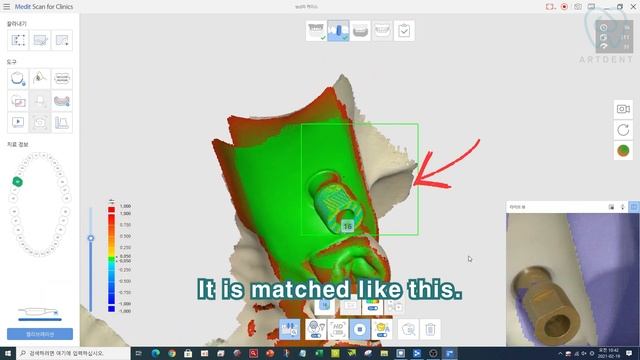This screenshot has height=360, width=640.
Task: Open the high-resolution teeth scan tool
Action: [x=62, y=78]
